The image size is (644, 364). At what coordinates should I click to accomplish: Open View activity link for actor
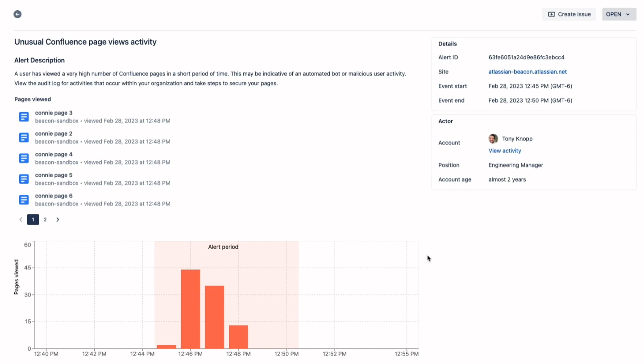pos(504,151)
